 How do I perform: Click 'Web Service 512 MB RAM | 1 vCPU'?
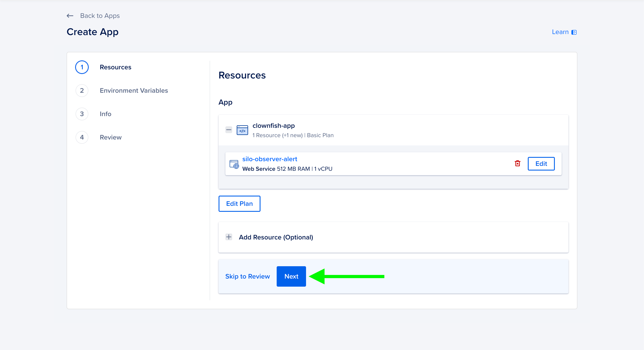click(x=287, y=169)
